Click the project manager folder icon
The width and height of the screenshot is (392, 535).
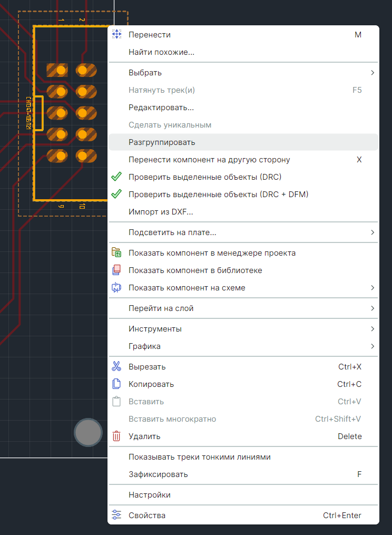tap(116, 253)
